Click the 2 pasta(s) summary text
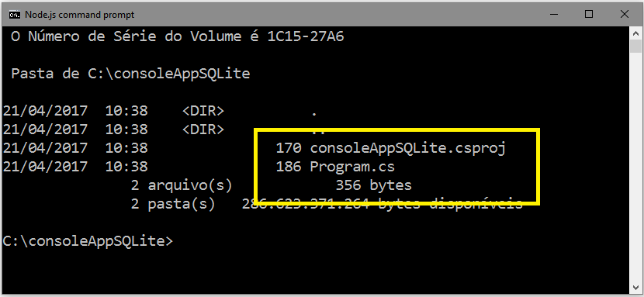Screen dimensions: 644x297 (x=173, y=204)
